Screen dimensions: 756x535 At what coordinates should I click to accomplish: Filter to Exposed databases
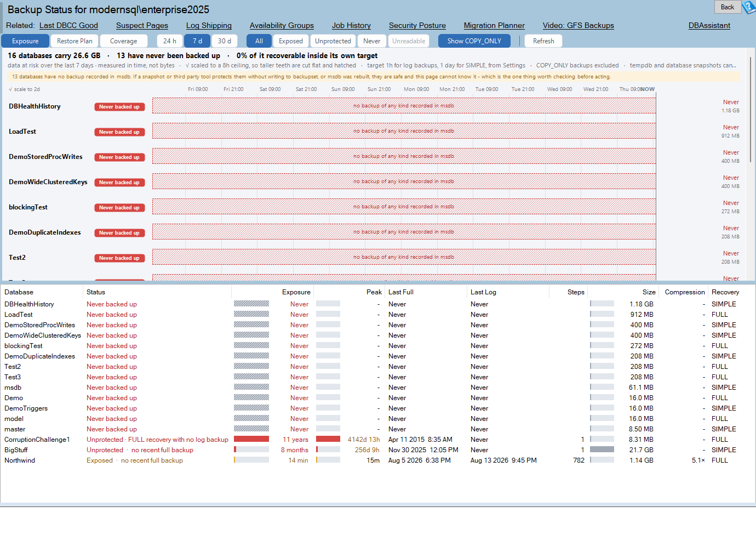(x=291, y=41)
